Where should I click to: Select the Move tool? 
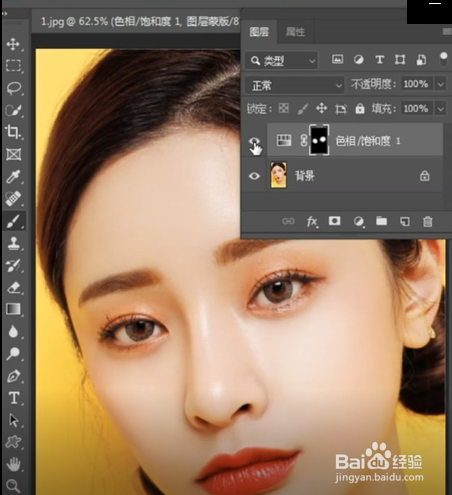coord(13,44)
